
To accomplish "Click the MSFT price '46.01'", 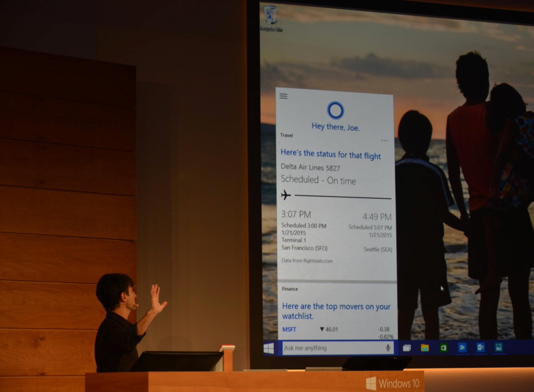I will pyautogui.click(x=332, y=329).
